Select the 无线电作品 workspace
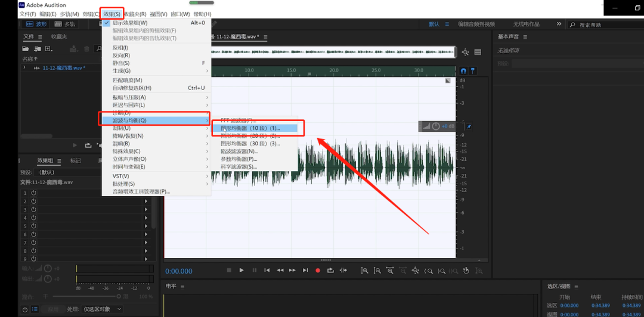This screenshot has width=644, height=317. point(526,24)
